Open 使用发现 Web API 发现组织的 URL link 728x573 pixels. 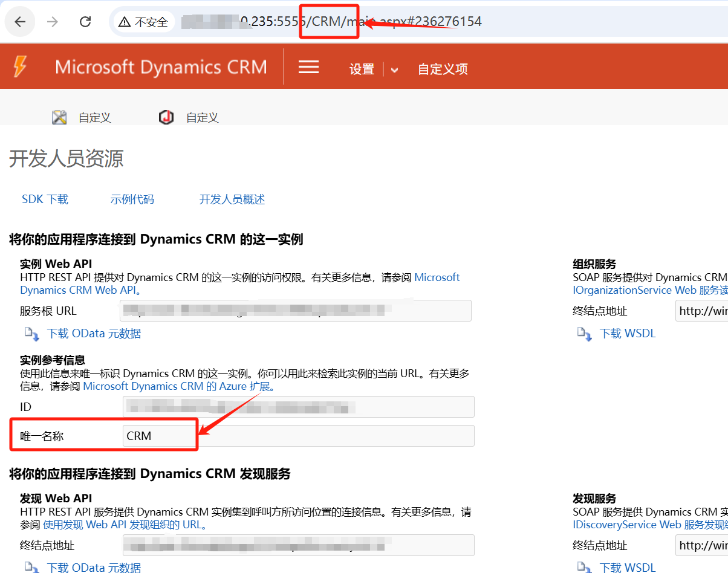coord(125,524)
